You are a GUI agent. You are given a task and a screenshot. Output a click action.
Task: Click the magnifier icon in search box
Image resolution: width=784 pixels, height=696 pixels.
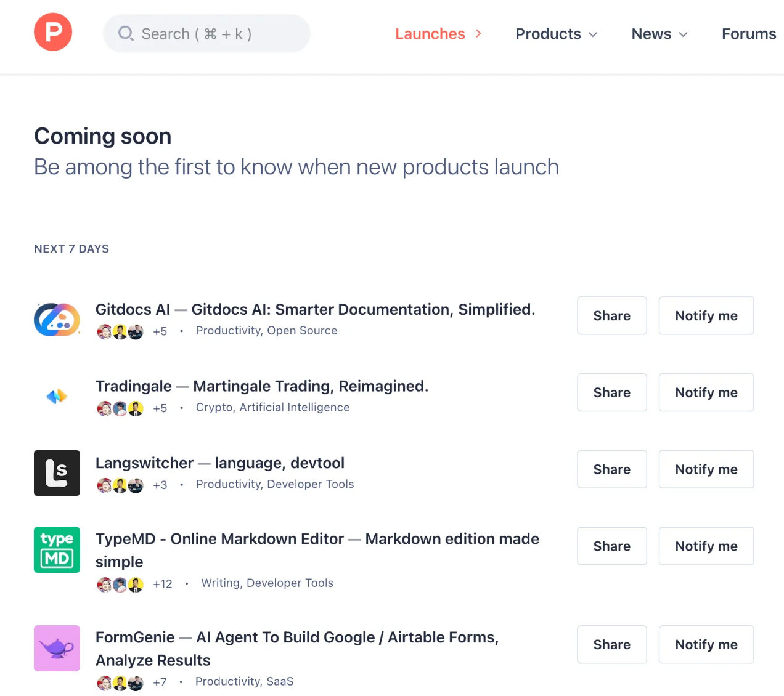point(126,33)
